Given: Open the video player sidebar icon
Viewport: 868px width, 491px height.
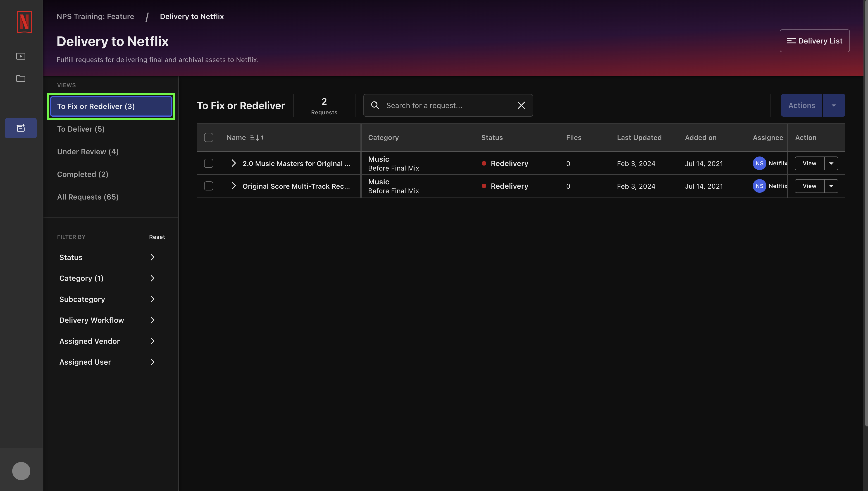Looking at the screenshot, I should [x=21, y=56].
